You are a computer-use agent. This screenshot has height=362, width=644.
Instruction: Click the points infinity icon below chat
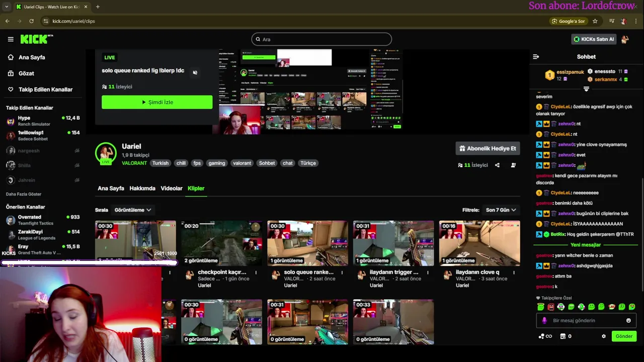[545, 336]
